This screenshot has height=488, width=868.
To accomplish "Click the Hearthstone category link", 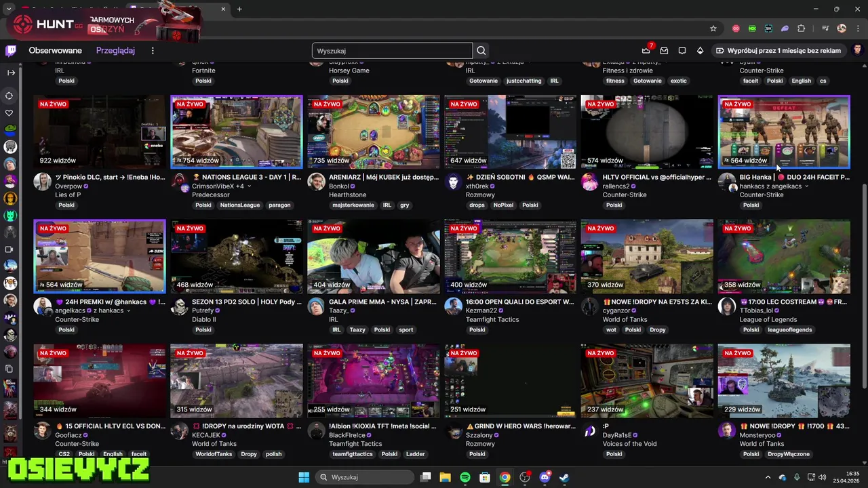I will pyautogui.click(x=347, y=195).
